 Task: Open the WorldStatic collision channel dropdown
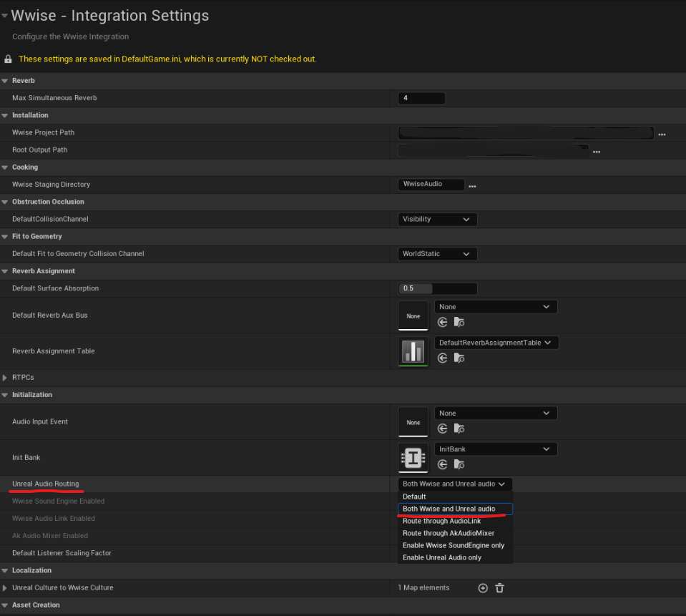pos(437,254)
